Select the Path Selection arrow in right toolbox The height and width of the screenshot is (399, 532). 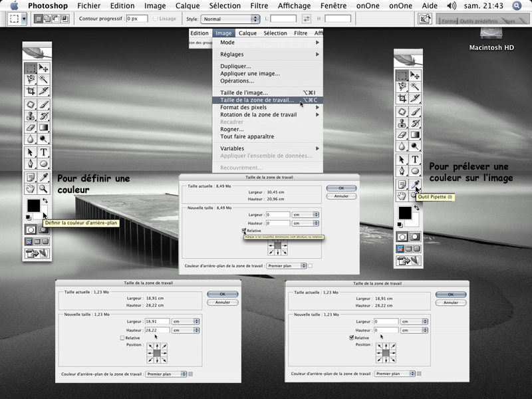click(x=402, y=160)
